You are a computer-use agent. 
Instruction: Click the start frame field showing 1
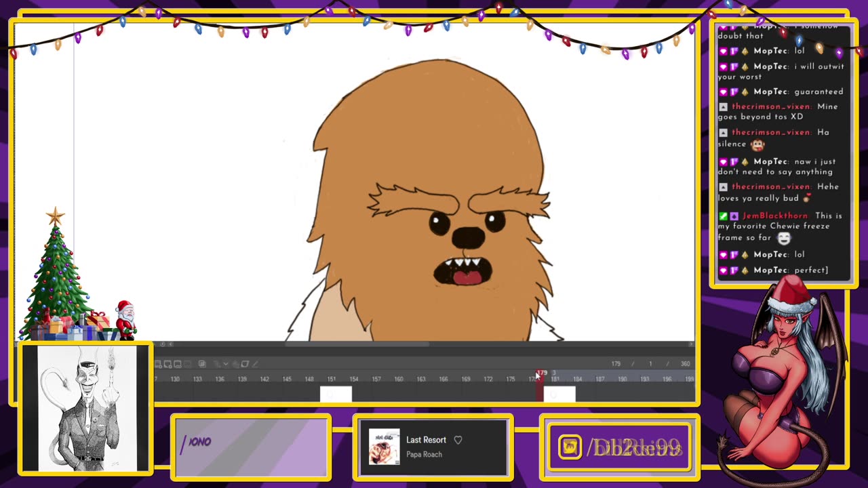pyautogui.click(x=650, y=364)
